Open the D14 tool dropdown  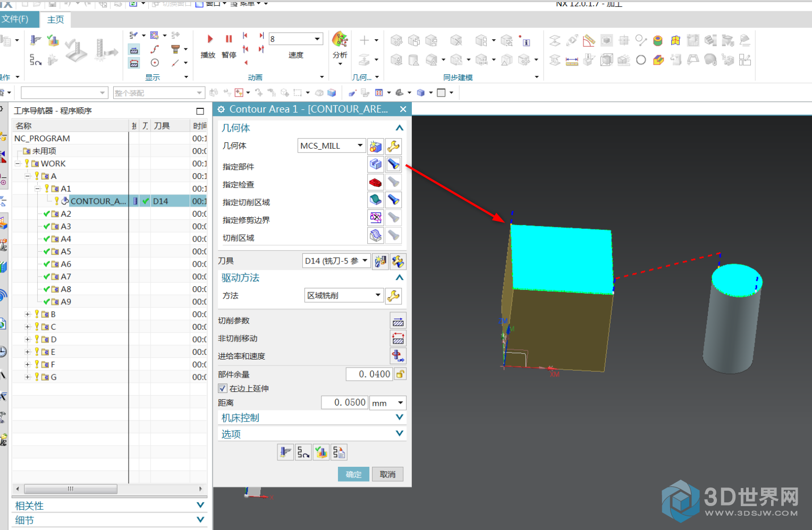tap(336, 261)
